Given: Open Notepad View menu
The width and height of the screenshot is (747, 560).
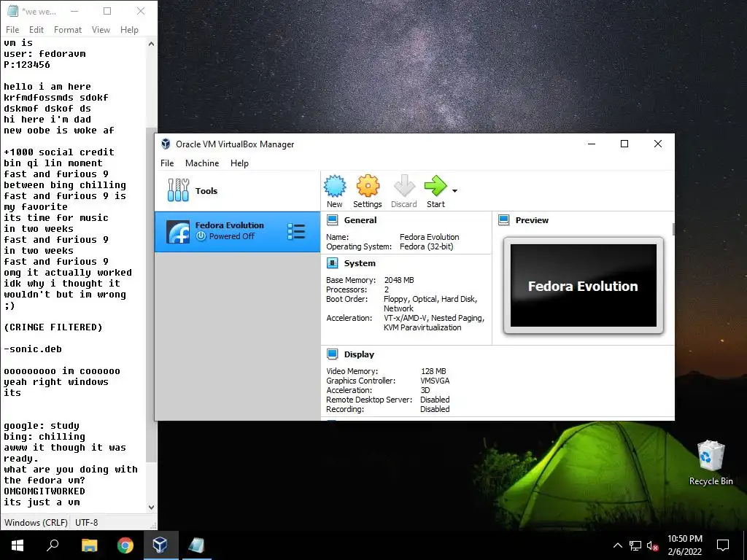Looking at the screenshot, I should pyautogui.click(x=101, y=29).
